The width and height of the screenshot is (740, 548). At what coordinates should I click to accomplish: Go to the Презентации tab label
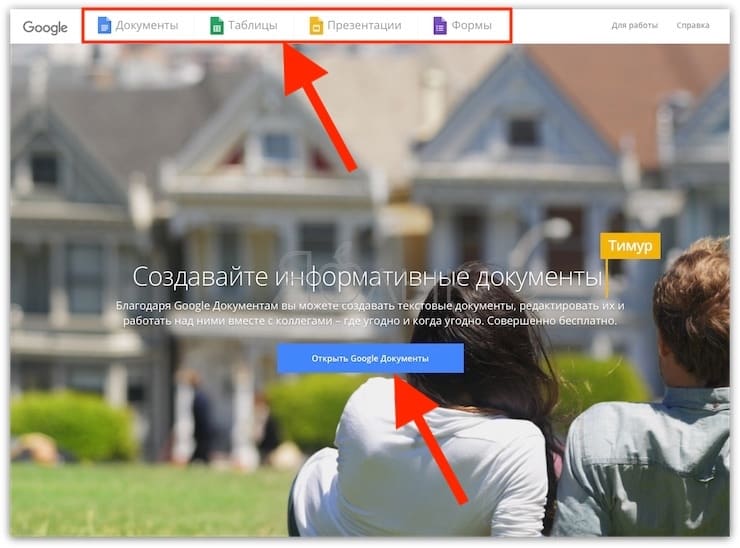tap(364, 25)
